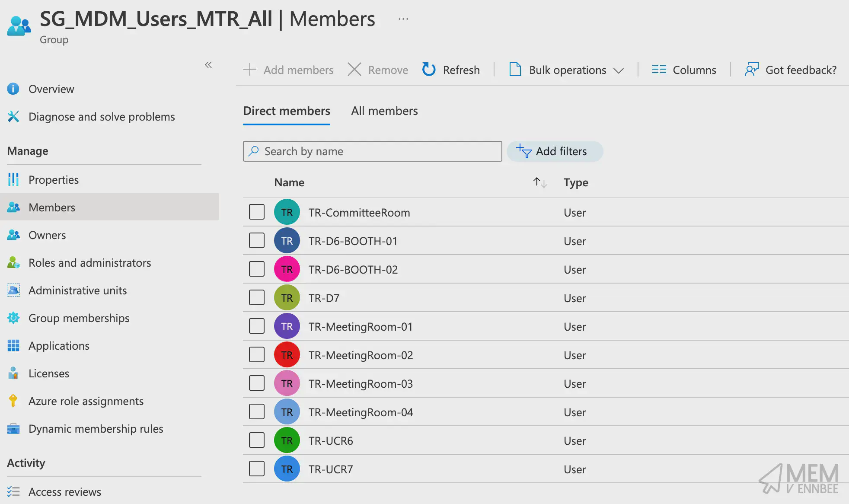
Task: Click the Remove X icon
Action: pyautogui.click(x=354, y=70)
